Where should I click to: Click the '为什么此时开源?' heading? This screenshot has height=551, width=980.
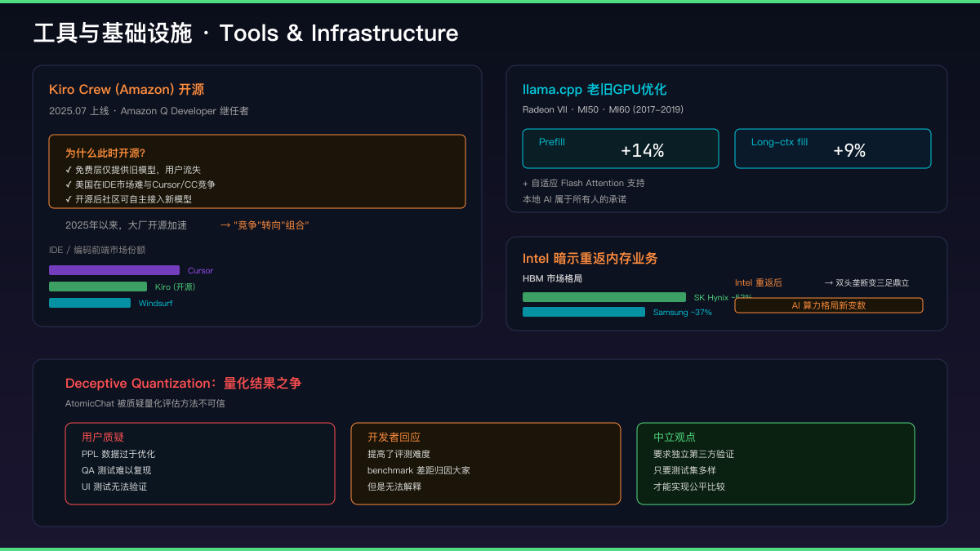[105, 153]
